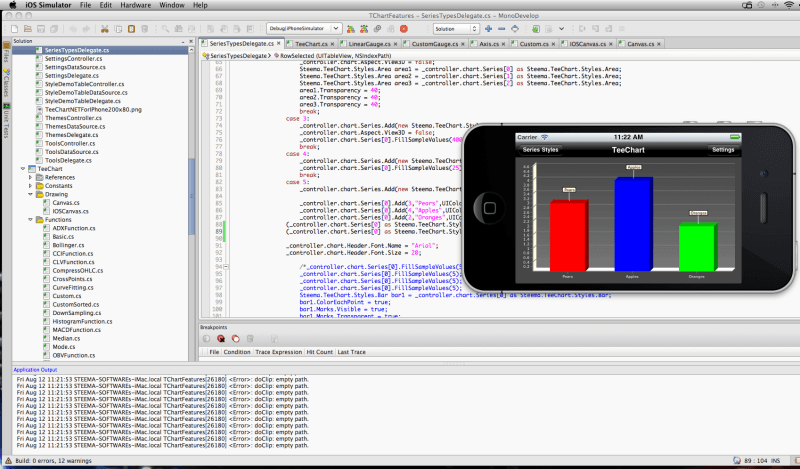Collapse the code fold at line 94
This screenshot has height=469, width=800.
pos(226,266)
